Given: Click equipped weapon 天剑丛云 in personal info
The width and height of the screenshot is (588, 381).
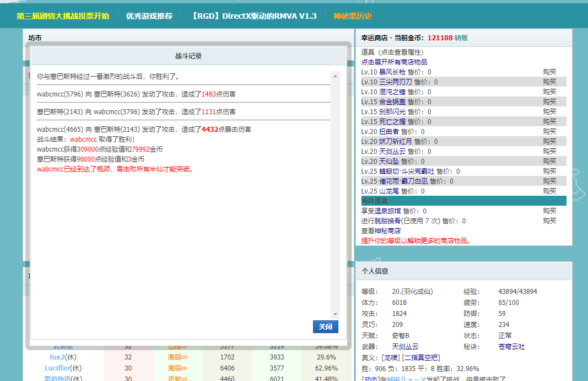Looking at the screenshot, I should point(405,347).
